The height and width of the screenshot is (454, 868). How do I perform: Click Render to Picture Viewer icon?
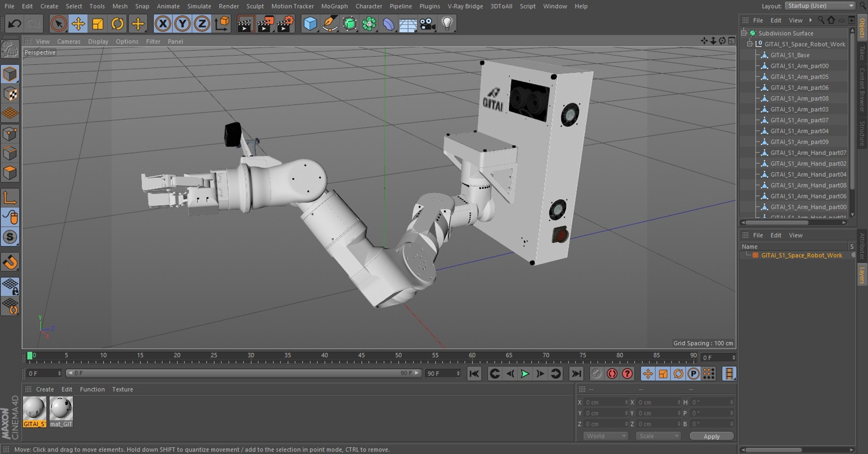(266, 24)
